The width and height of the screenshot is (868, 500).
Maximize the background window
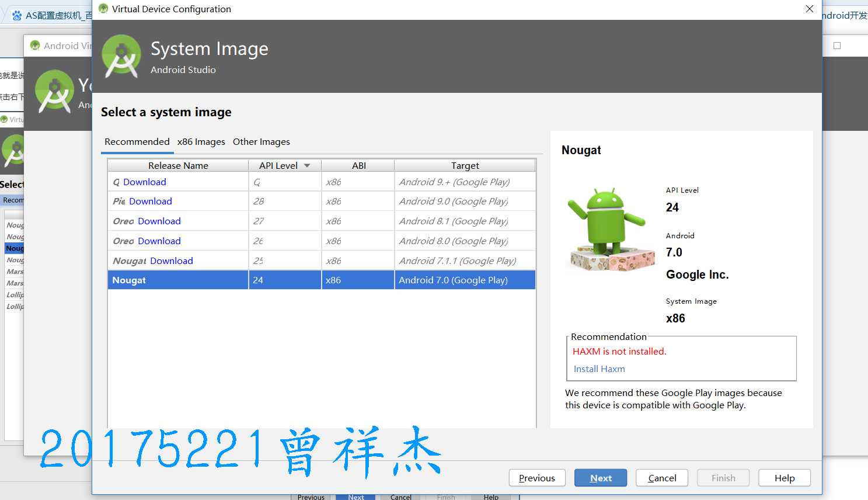pos(837,46)
